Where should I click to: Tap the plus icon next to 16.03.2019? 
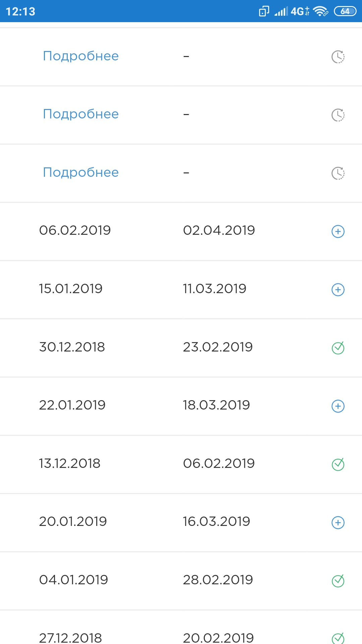(338, 523)
